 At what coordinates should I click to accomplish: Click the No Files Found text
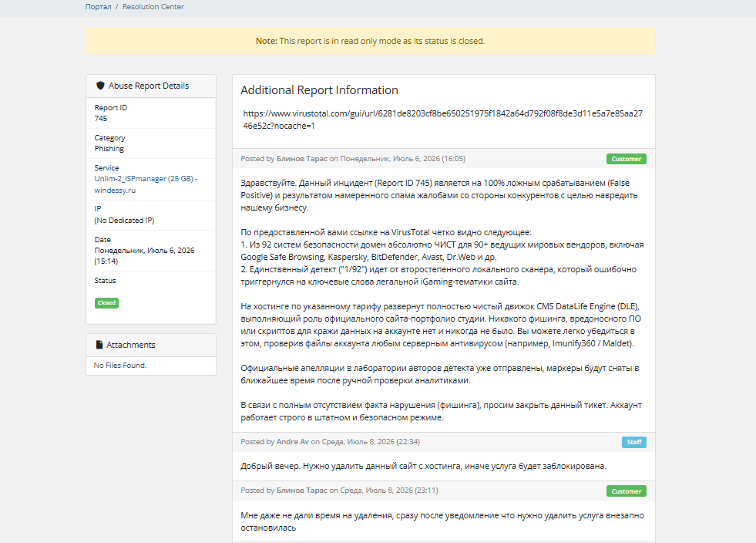point(120,366)
